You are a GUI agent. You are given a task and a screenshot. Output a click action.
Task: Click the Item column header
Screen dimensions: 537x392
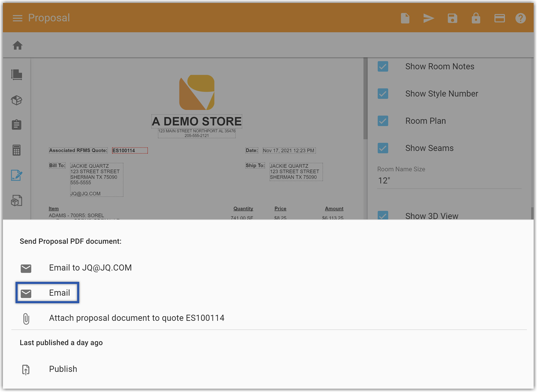pos(54,209)
